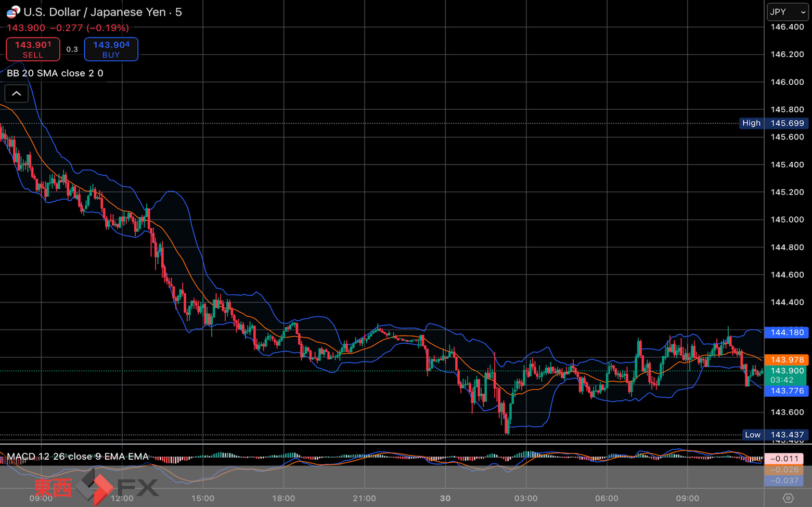Select the blue 144.180 upper band tag
812x507 pixels.
coord(787,332)
